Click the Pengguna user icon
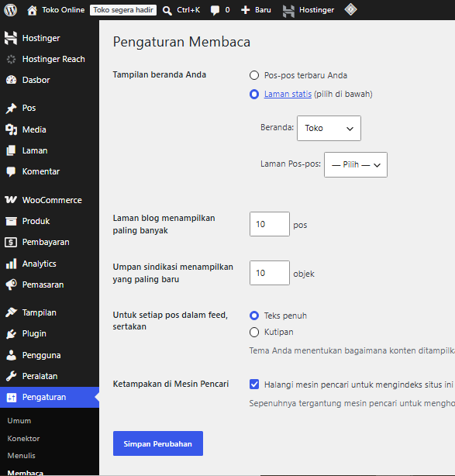 coord(11,355)
